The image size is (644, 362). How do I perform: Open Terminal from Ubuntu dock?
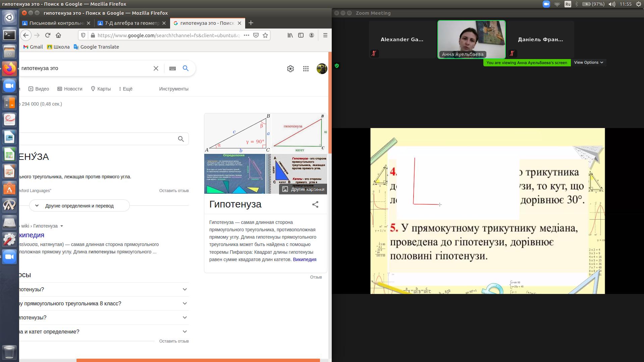9,35
